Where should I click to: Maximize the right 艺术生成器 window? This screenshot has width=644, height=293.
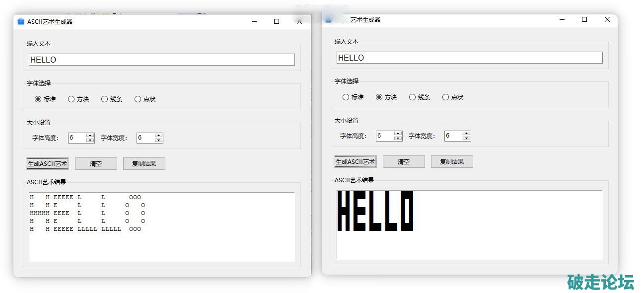point(584,19)
